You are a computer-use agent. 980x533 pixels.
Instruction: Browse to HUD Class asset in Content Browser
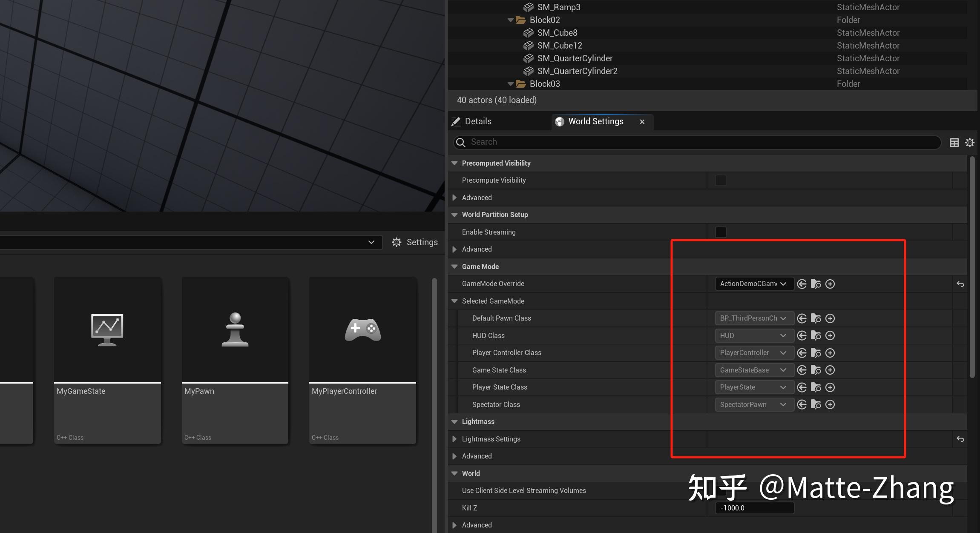(x=816, y=335)
